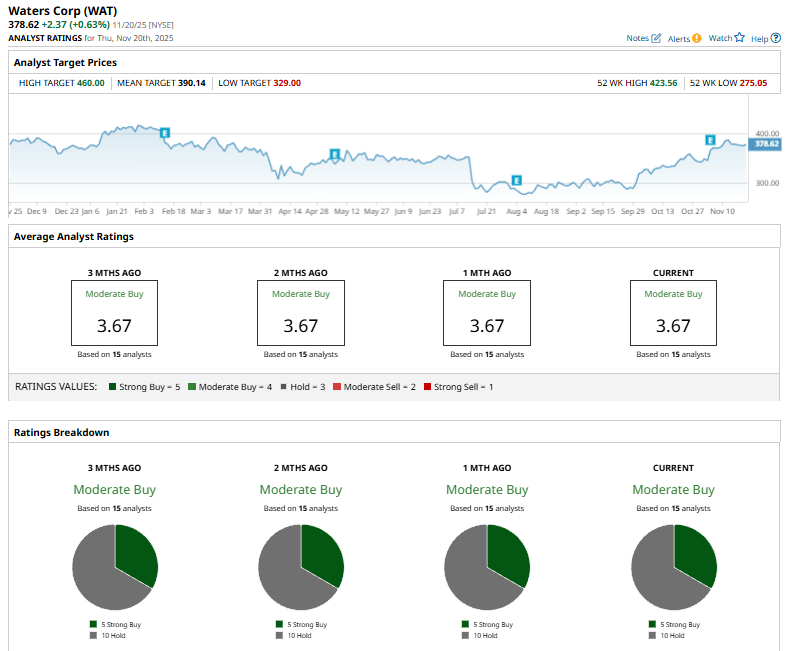Open the Help question mark icon
Viewport: 791px width, 651px height.
776,38
